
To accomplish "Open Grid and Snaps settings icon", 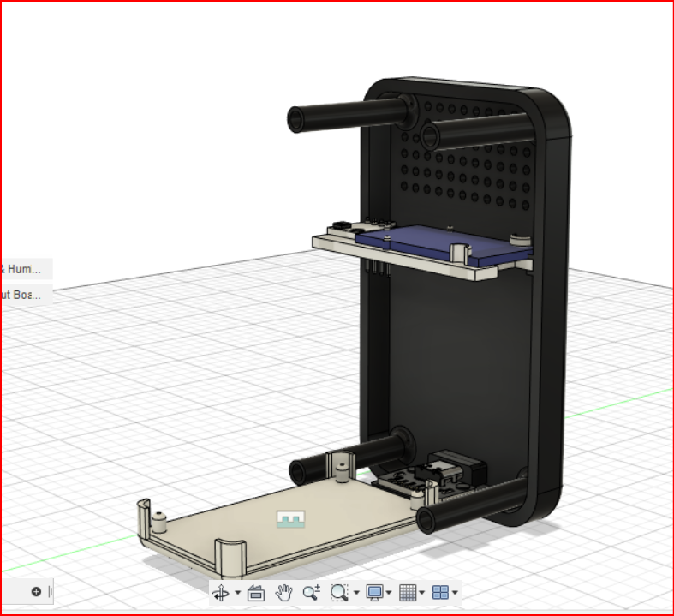I will [408, 593].
